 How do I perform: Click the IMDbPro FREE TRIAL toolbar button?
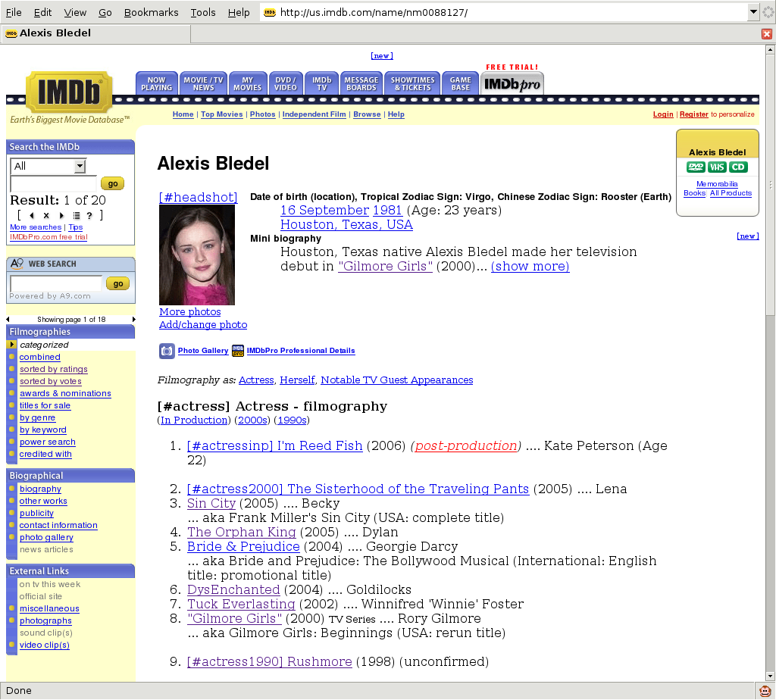[512, 85]
